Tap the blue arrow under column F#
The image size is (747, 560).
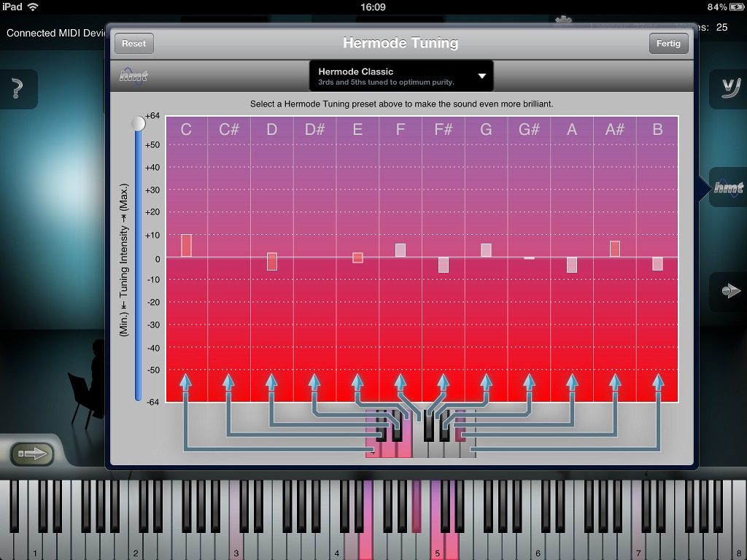click(x=443, y=383)
